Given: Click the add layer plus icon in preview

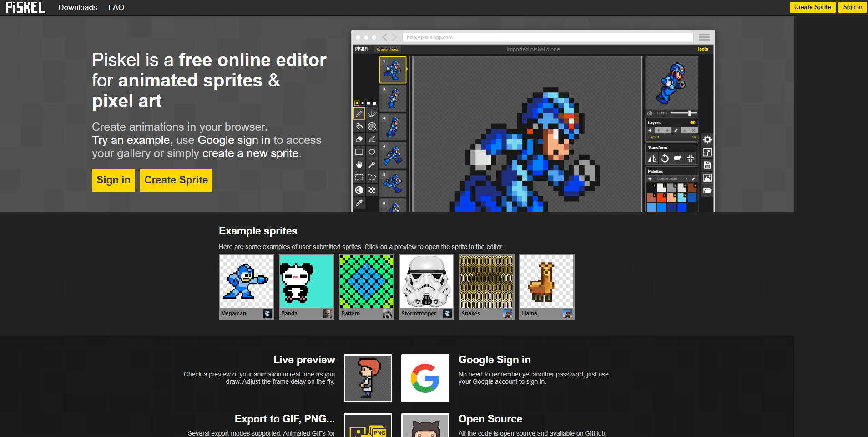Looking at the screenshot, I should coord(650,130).
